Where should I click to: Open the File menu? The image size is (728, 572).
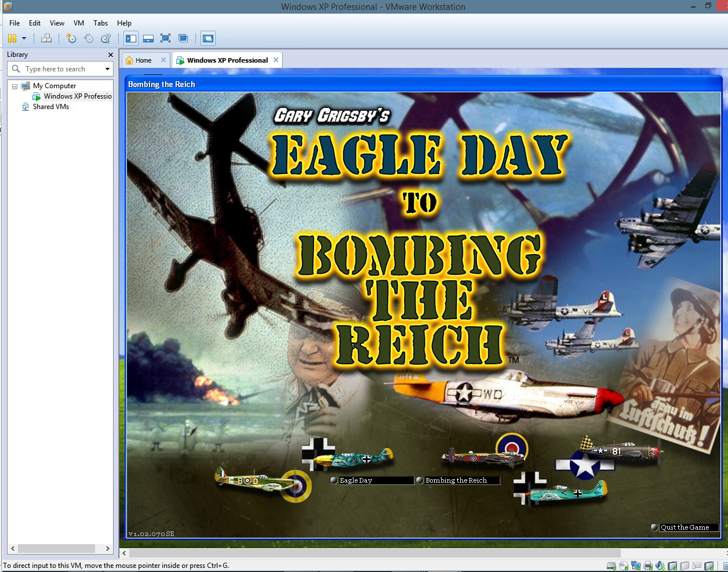pyautogui.click(x=14, y=23)
